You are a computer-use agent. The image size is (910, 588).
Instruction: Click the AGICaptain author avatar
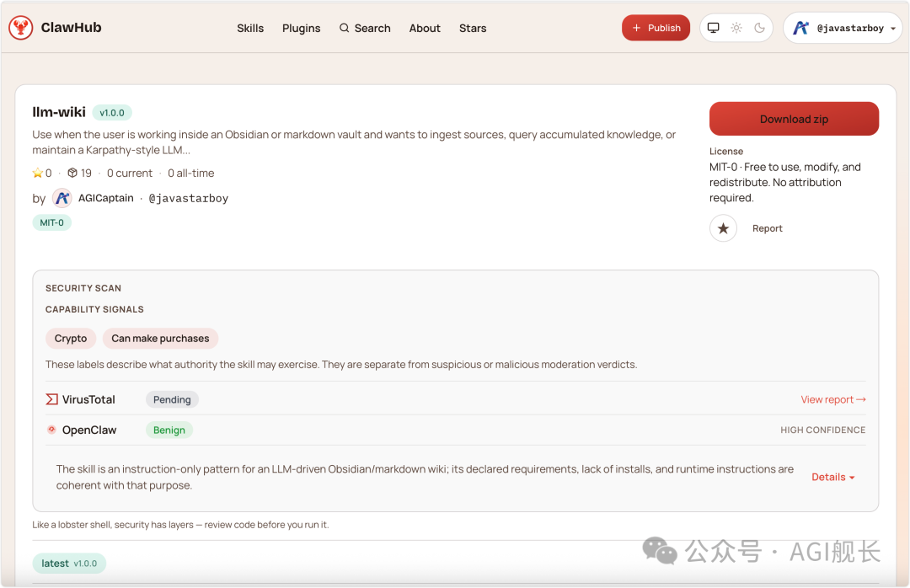pyautogui.click(x=62, y=198)
